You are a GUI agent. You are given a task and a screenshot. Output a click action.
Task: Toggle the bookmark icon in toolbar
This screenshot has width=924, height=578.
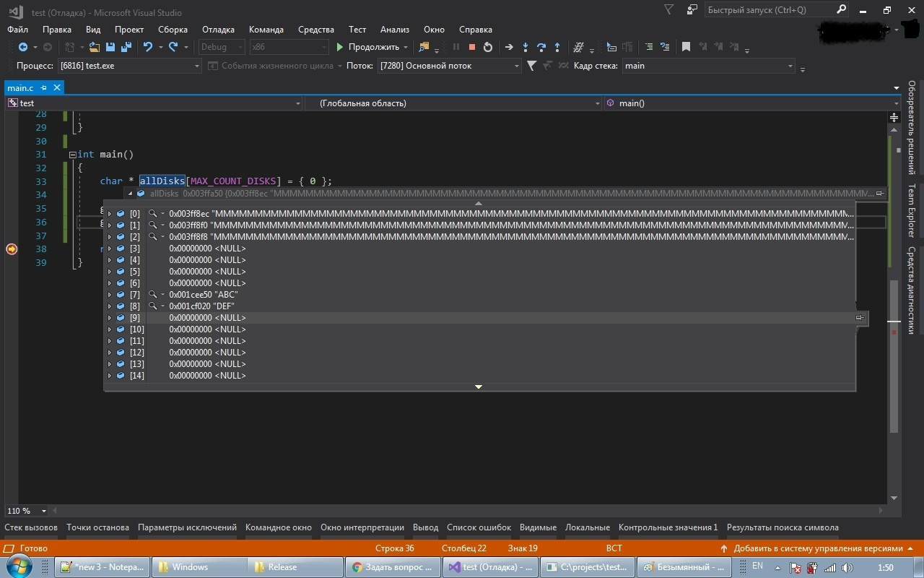pos(686,47)
